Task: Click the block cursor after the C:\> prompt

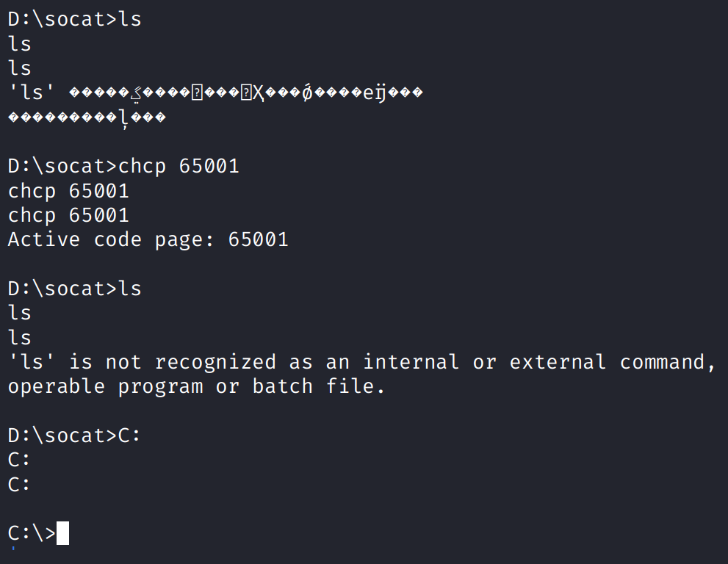Action: pos(62,533)
